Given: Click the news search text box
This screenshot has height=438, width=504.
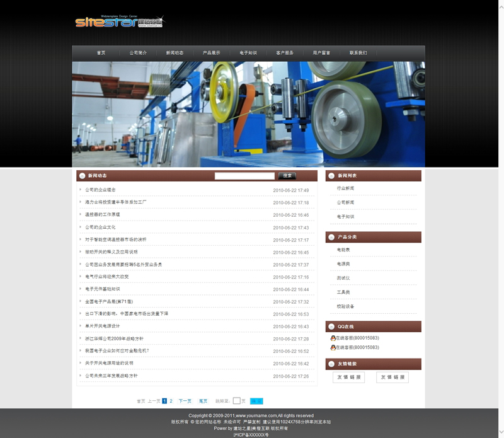Looking at the screenshot, I should (x=244, y=176).
